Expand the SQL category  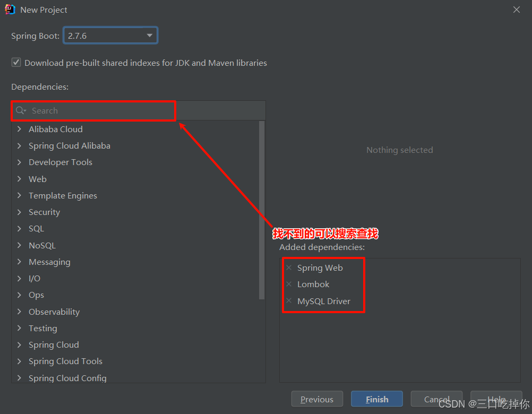click(x=19, y=229)
